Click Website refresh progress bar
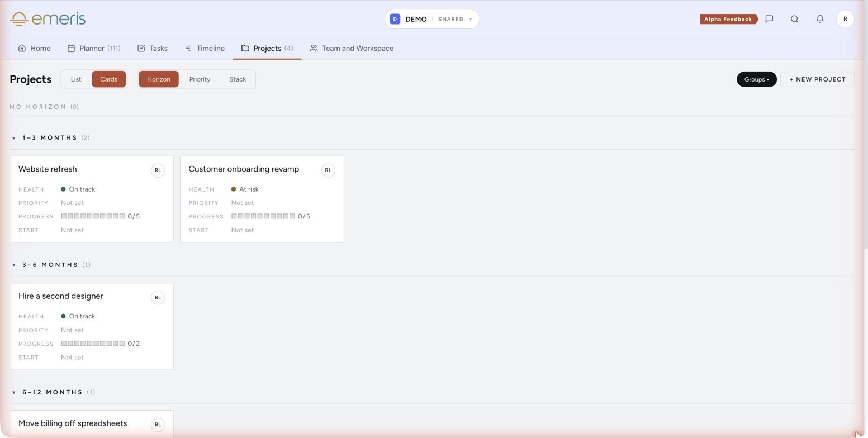Viewport: 868px width, 438px height. 93,216
